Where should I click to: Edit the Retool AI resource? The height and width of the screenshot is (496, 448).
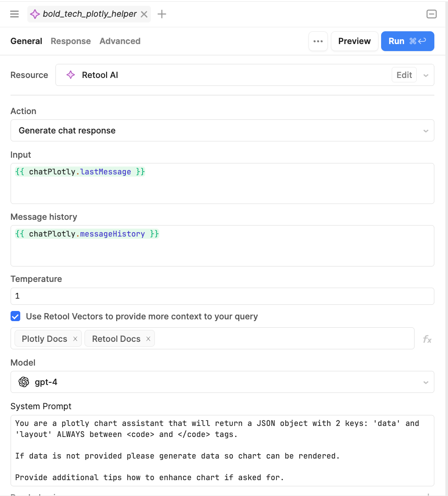coord(404,75)
